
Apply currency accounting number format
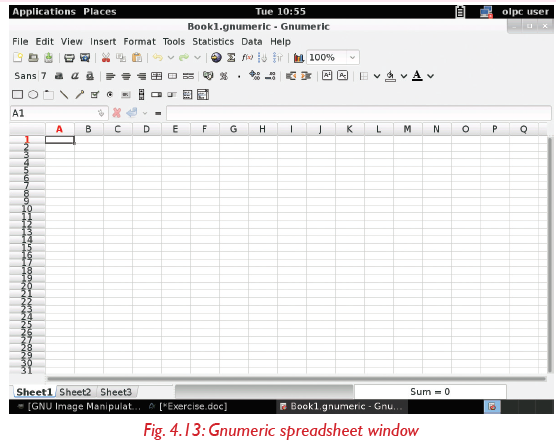point(208,76)
